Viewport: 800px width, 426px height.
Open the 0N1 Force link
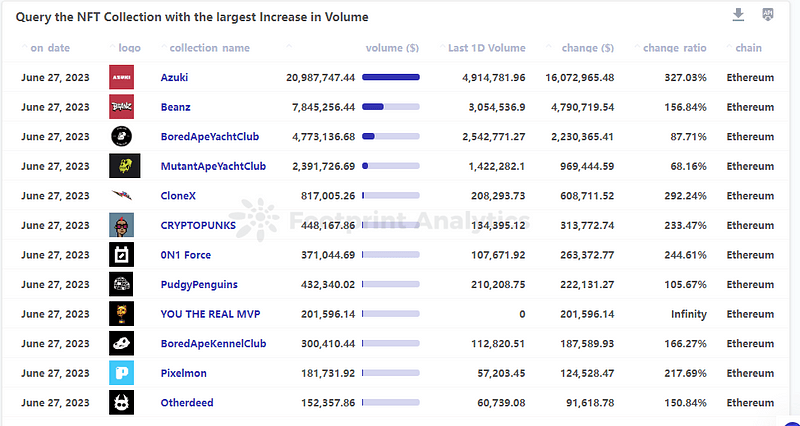tap(186, 255)
